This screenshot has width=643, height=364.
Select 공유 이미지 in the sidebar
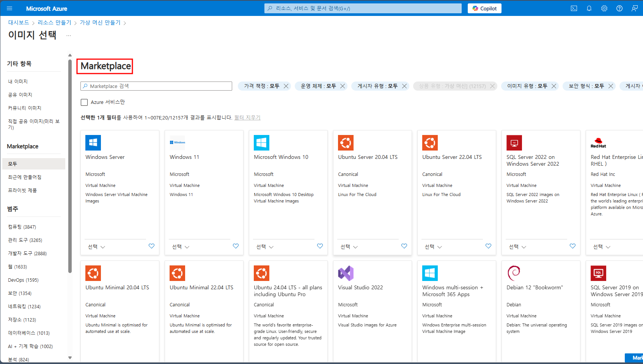coord(20,95)
